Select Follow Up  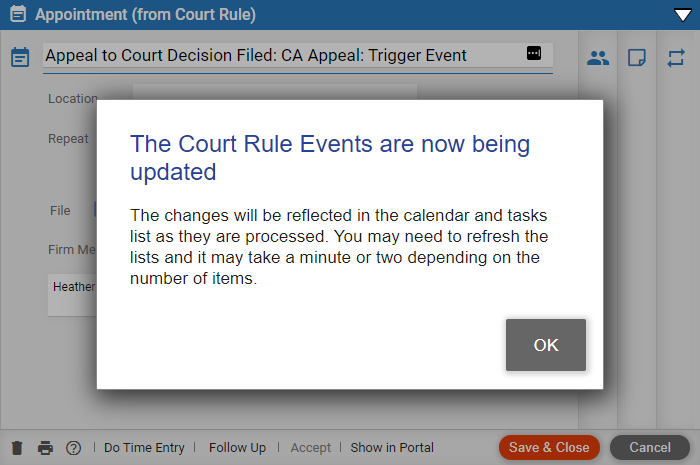(238, 448)
